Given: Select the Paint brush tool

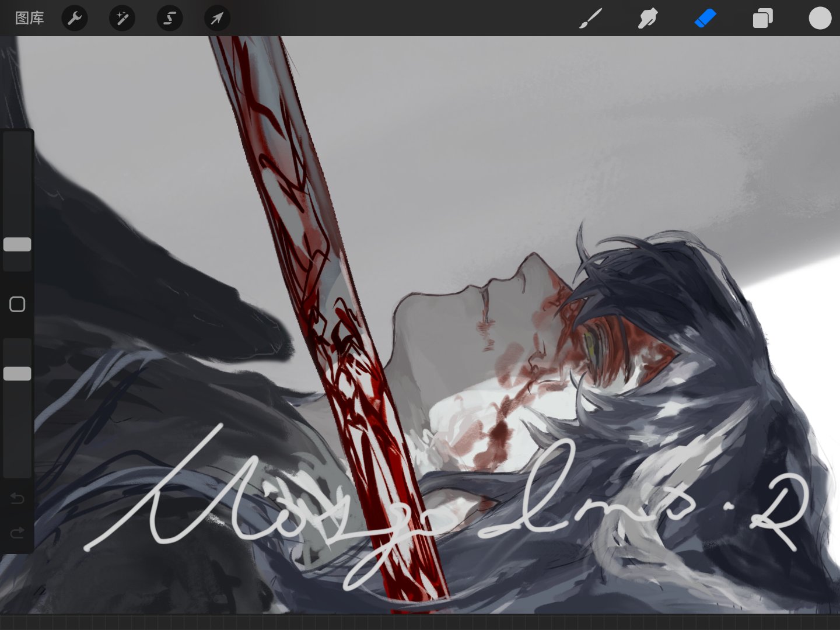Looking at the screenshot, I should (591, 18).
